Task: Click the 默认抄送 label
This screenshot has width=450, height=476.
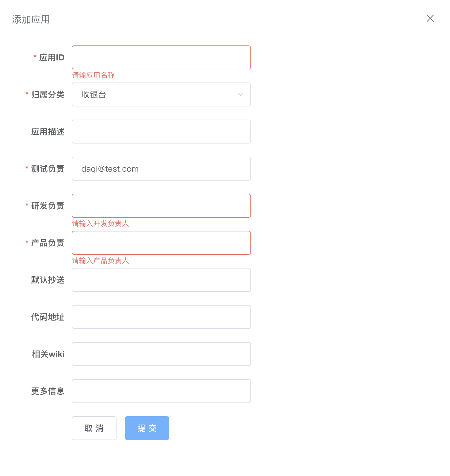Action: coord(48,280)
